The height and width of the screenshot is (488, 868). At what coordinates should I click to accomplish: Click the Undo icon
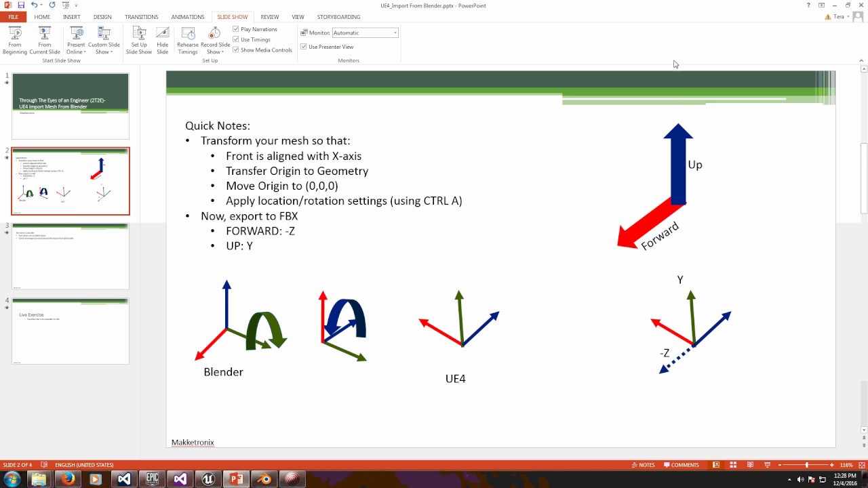(x=34, y=5)
